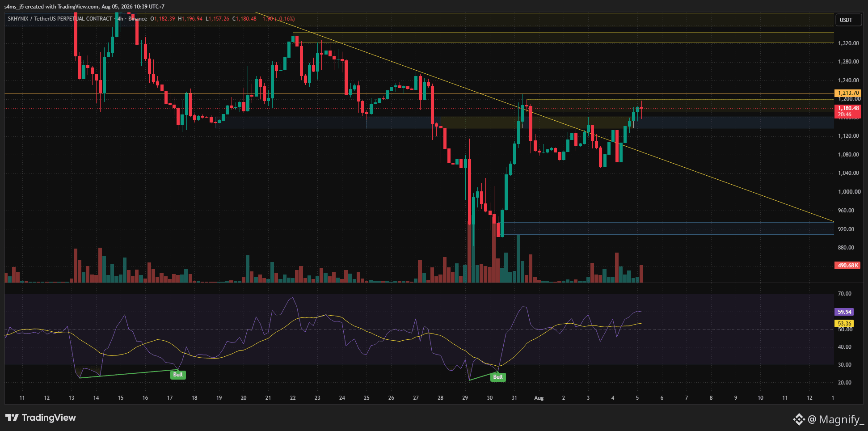Click the 70.00 RSI axis label
This screenshot has width=868, height=431.
[845, 294]
